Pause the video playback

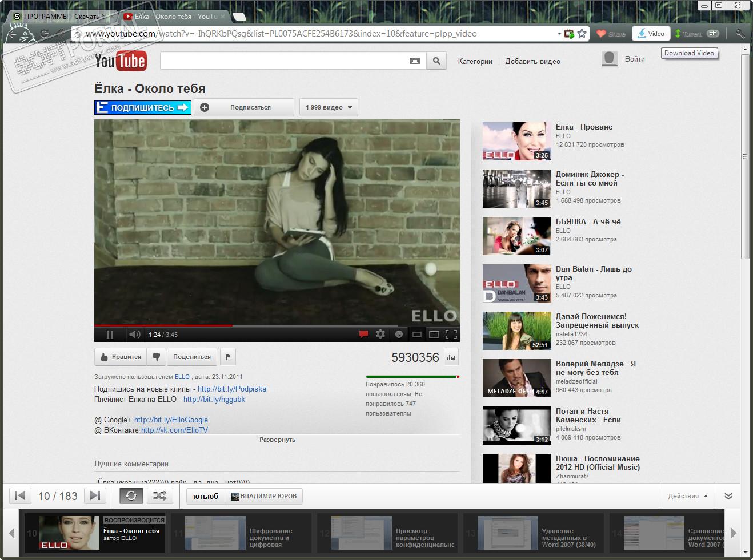(x=110, y=335)
